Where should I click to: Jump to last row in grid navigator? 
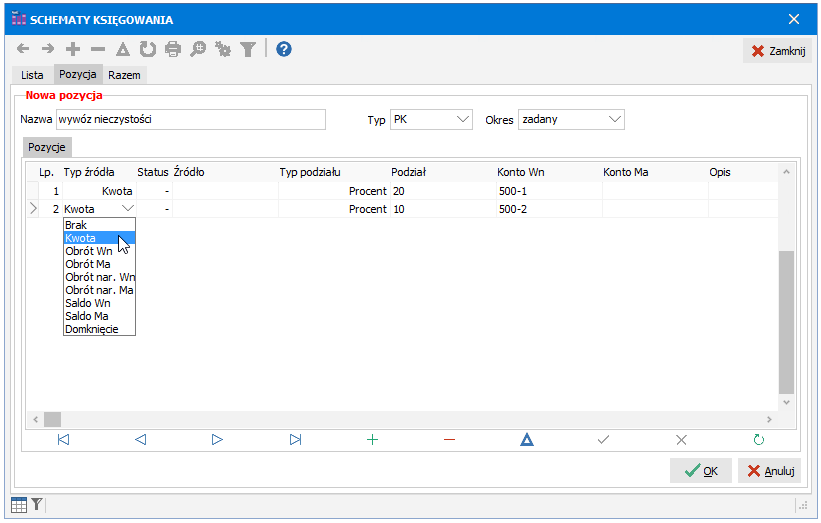point(295,440)
